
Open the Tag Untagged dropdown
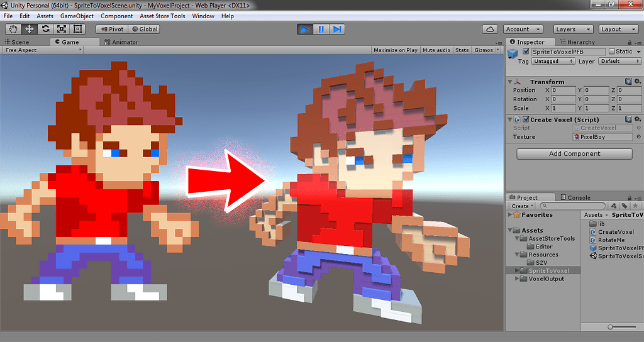(553, 61)
